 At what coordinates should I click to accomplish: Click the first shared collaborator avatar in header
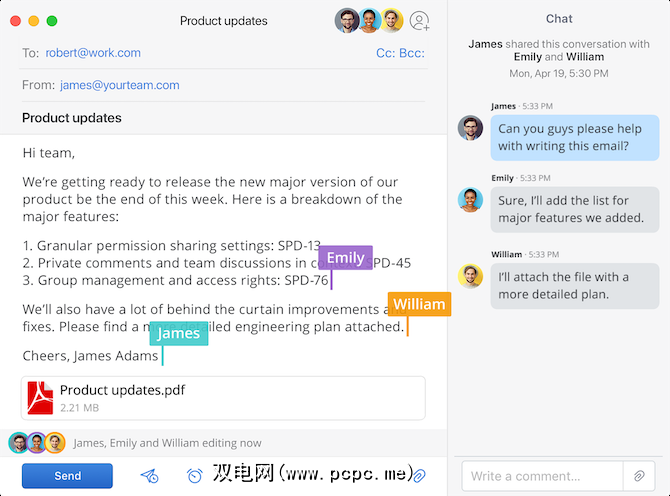point(347,21)
